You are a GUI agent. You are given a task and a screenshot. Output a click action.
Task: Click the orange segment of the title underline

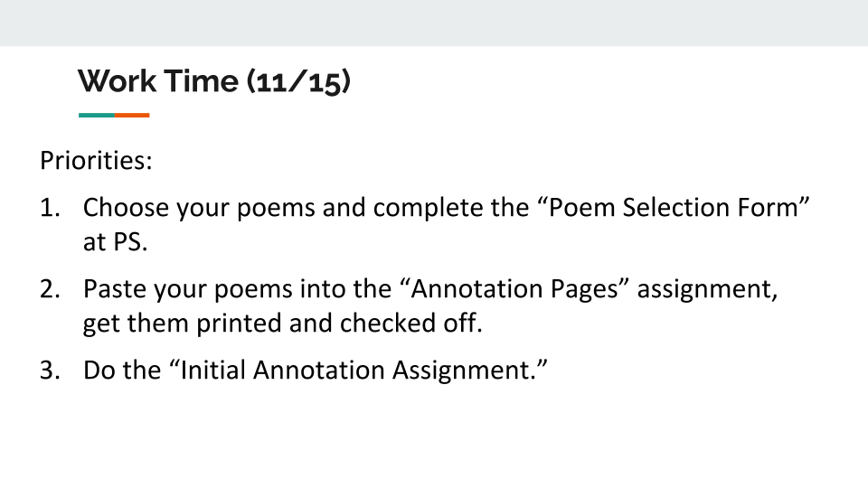pyautogui.click(x=132, y=115)
